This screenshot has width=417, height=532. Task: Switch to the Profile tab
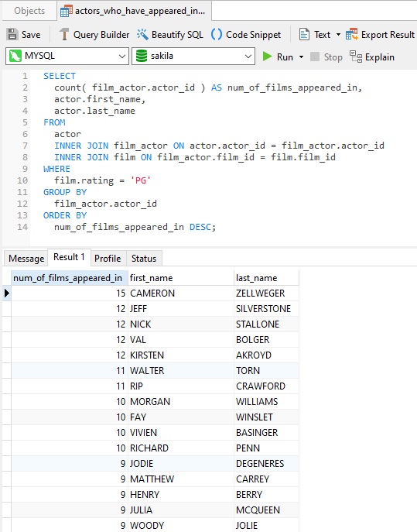click(108, 258)
